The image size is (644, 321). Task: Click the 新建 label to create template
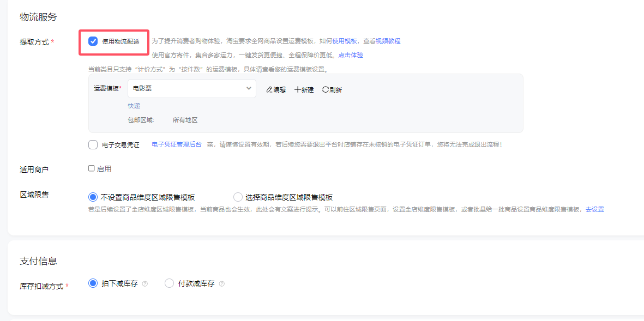(x=308, y=90)
